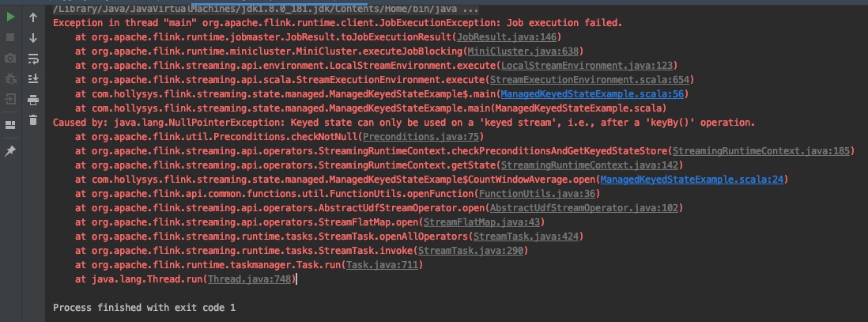Open the blue ManagedKeyedStateExample.scala:56 link
The image size is (868, 322).
592,94
